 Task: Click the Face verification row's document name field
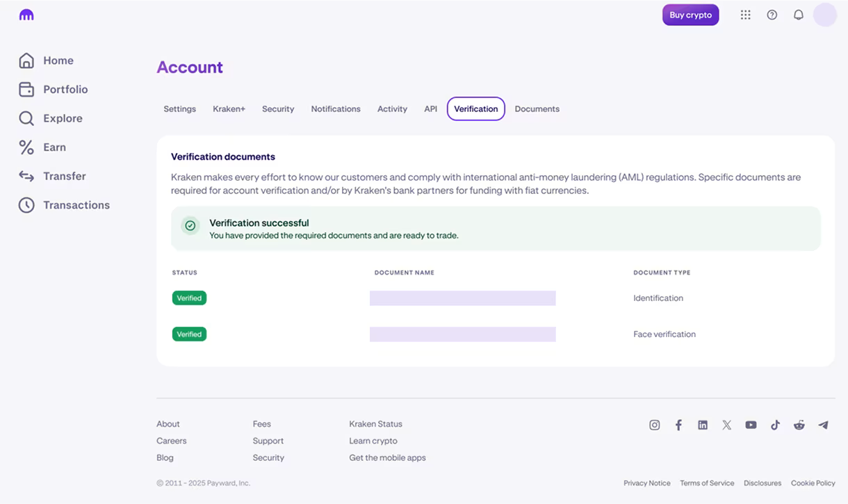click(463, 334)
